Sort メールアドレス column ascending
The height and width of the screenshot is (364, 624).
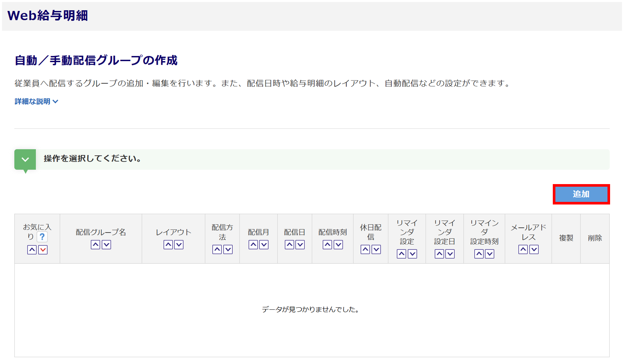(x=523, y=249)
